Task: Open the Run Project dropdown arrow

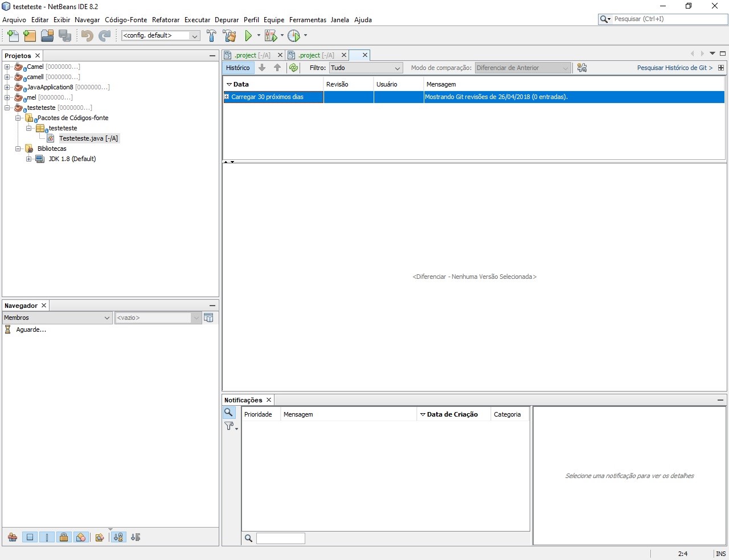Action: [259, 36]
